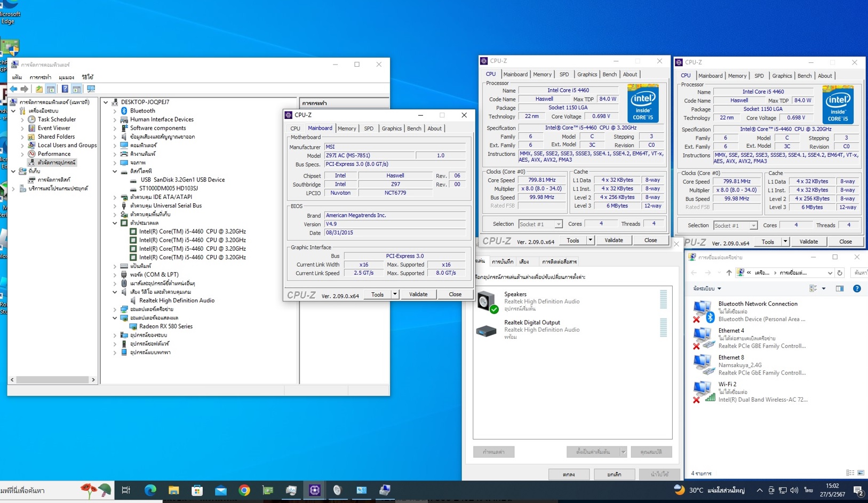Click the blue Help icon in Computer Management toolbar
The width and height of the screenshot is (868, 503).
tap(65, 89)
